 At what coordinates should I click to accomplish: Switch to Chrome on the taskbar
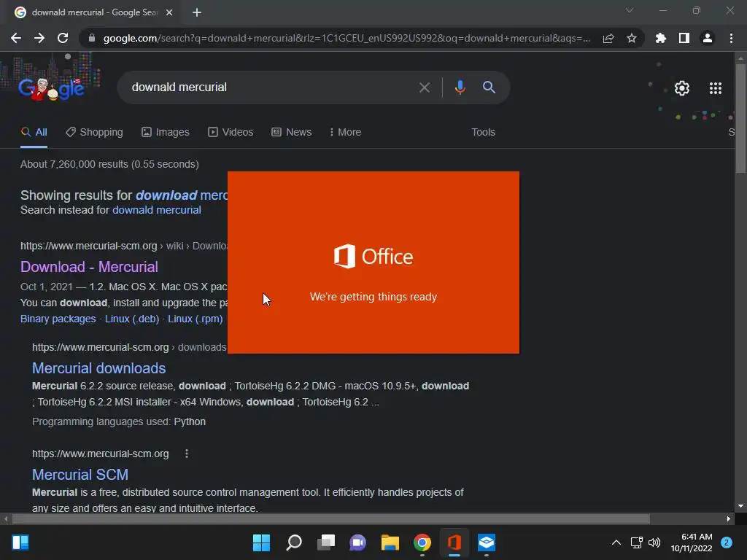click(422, 542)
